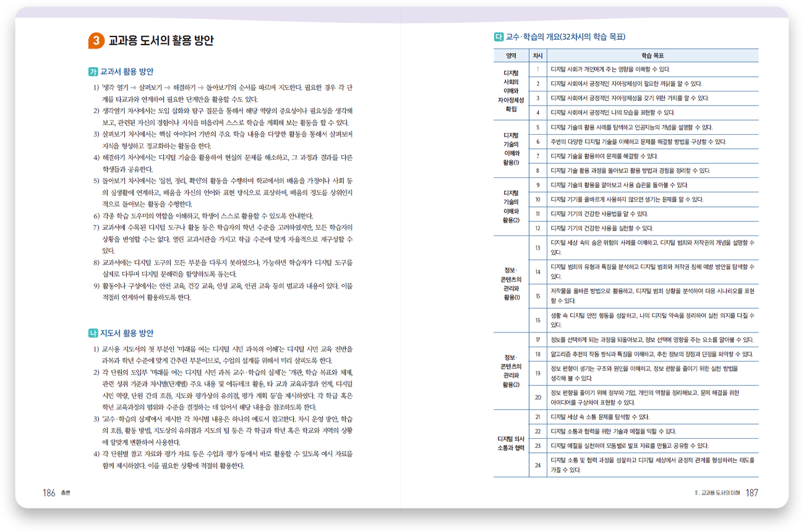Click lesson number 13 in the 차시 column
This screenshot has height=532, width=804.
(538, 248)
